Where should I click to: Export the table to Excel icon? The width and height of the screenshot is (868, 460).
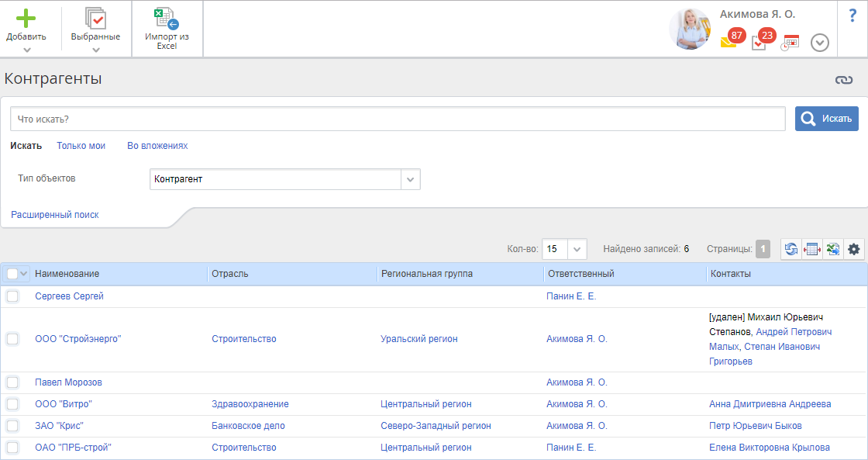(833, 249)
